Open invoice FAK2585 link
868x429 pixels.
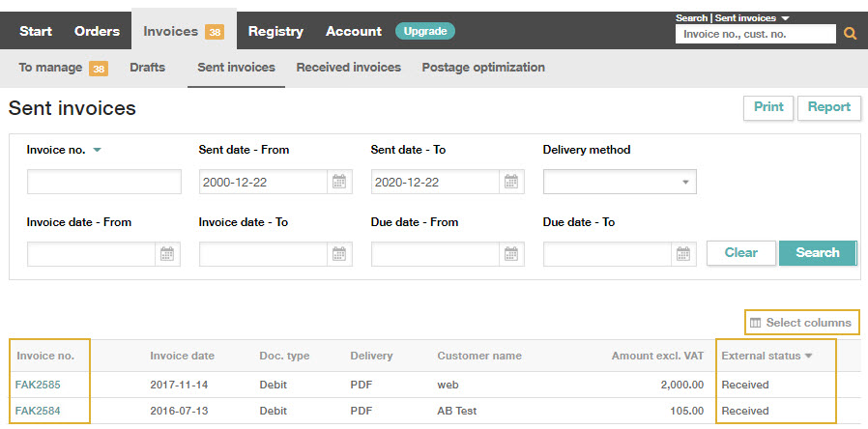coord(38,385)
